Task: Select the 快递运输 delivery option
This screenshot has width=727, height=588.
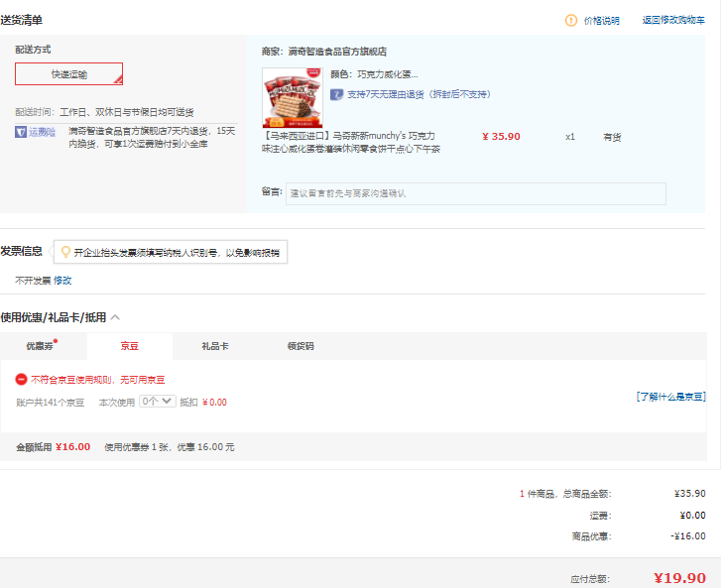Action: [68, 74]
